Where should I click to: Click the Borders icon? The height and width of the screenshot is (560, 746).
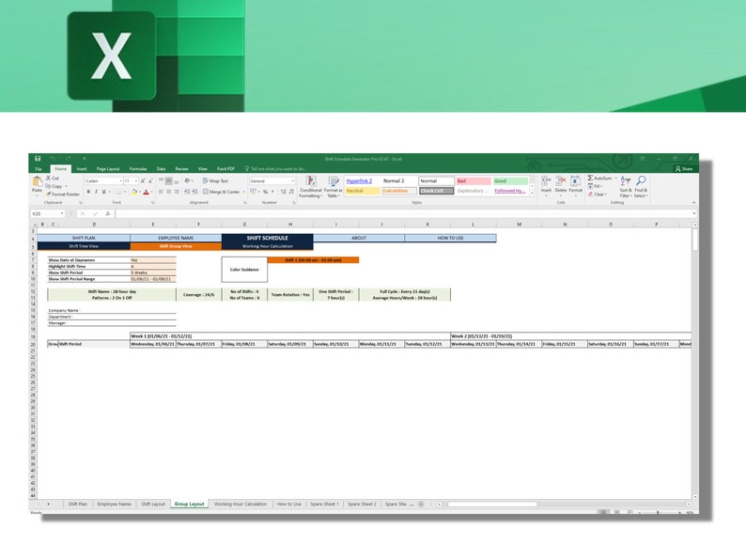point(119,192)
